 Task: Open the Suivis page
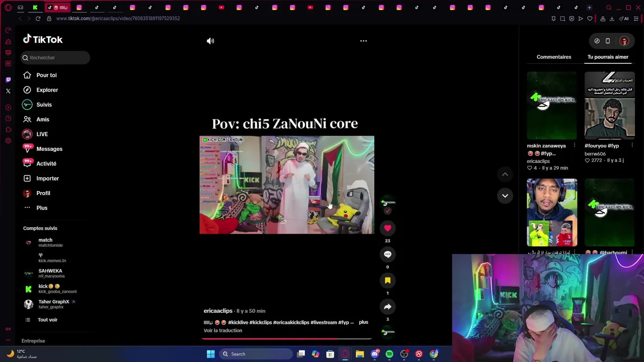(x=37, y=105)
